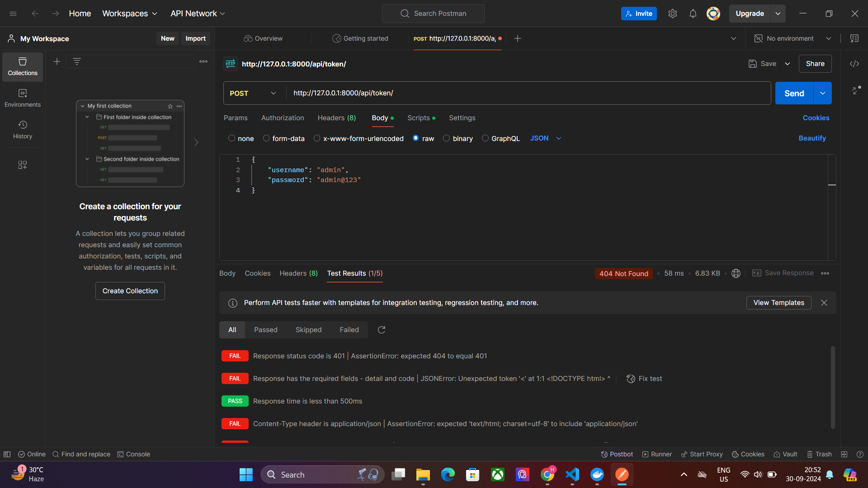Add a new request tab with plus icon
This screenshot has width=868, height=488.
coord(518,38)
